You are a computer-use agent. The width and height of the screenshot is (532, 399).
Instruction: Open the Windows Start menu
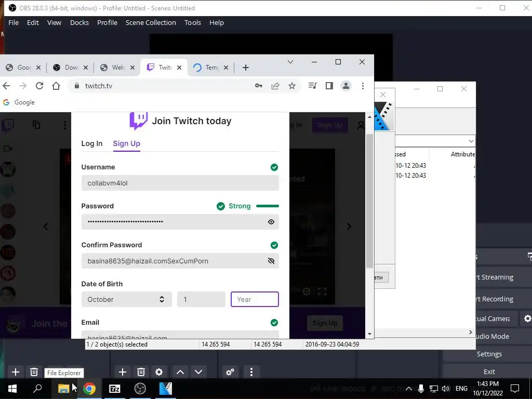tap(12, 389)
